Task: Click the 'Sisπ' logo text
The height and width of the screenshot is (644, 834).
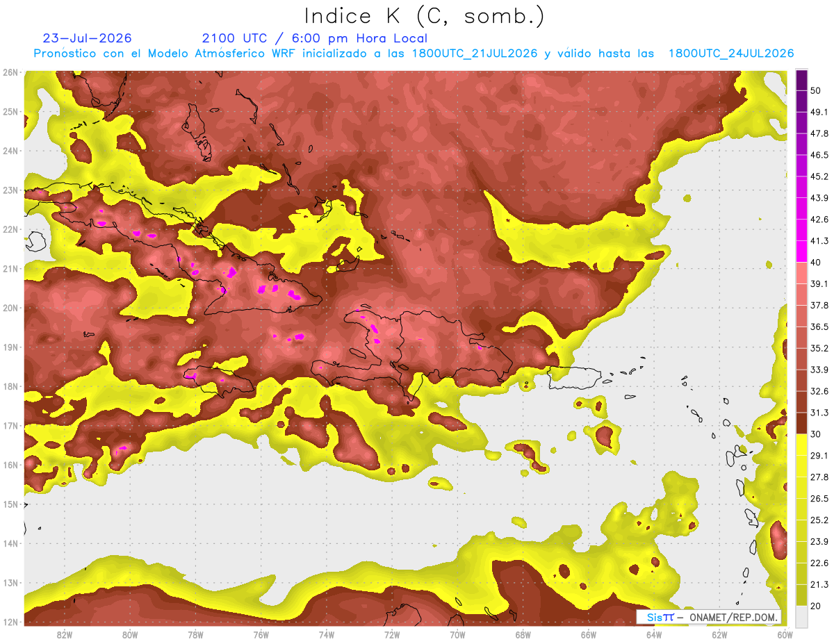Action: tap(660, 617)
